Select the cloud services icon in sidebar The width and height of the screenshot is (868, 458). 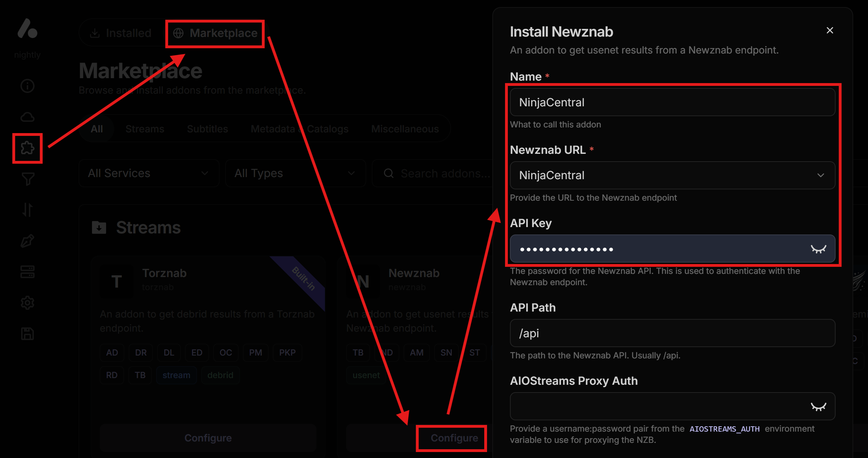pos(27,117)
